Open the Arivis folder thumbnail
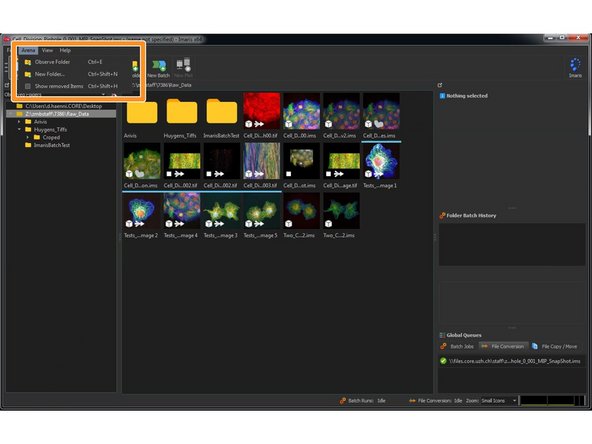This screenshot has width=592, height=444. tap(142, 112)
